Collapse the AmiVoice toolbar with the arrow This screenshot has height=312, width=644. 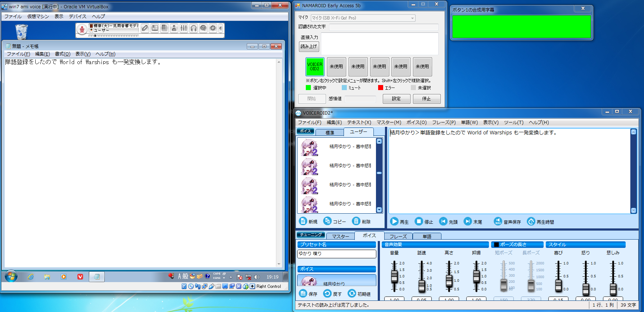[x=221, y=28]
